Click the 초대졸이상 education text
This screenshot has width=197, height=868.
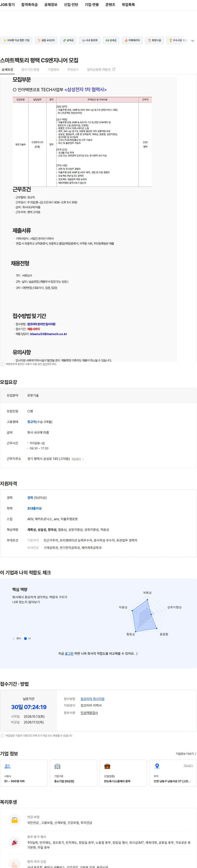pyautogui.click(x=34, y=509)
